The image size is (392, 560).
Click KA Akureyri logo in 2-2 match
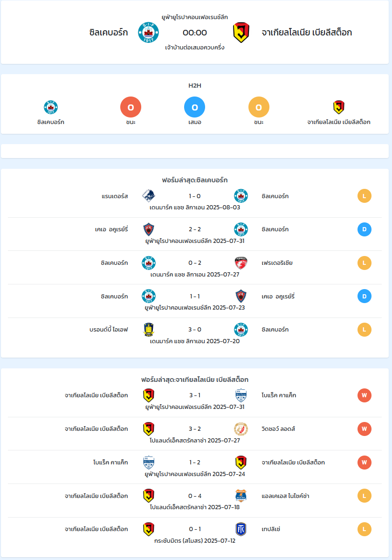pos(149,229)
